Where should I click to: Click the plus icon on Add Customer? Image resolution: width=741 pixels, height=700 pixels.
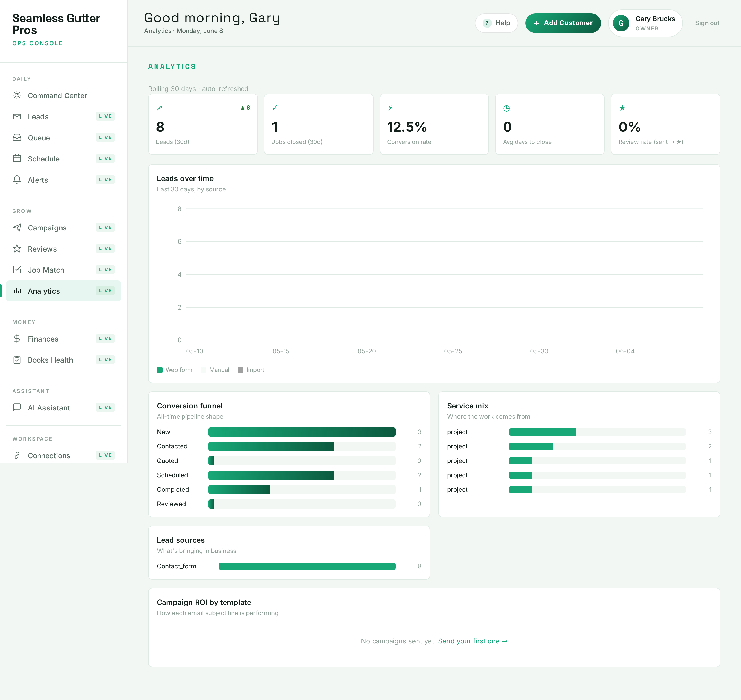click(x=536, y=23)
